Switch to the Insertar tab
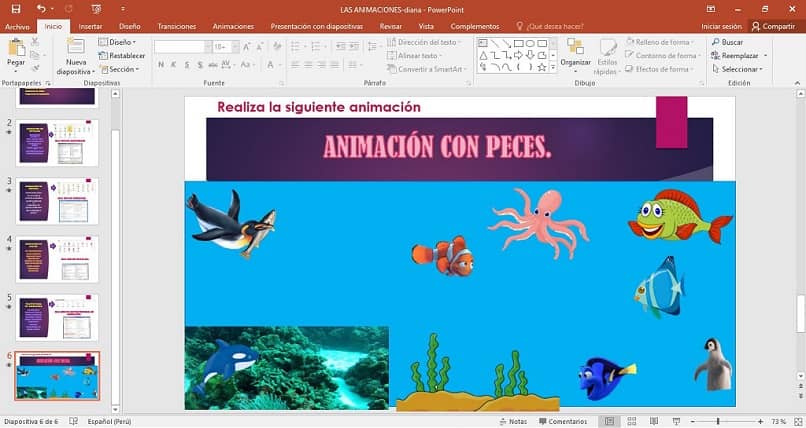Viewport: 806px width, 428px height. pyautogui.click(x=90, y=26)
